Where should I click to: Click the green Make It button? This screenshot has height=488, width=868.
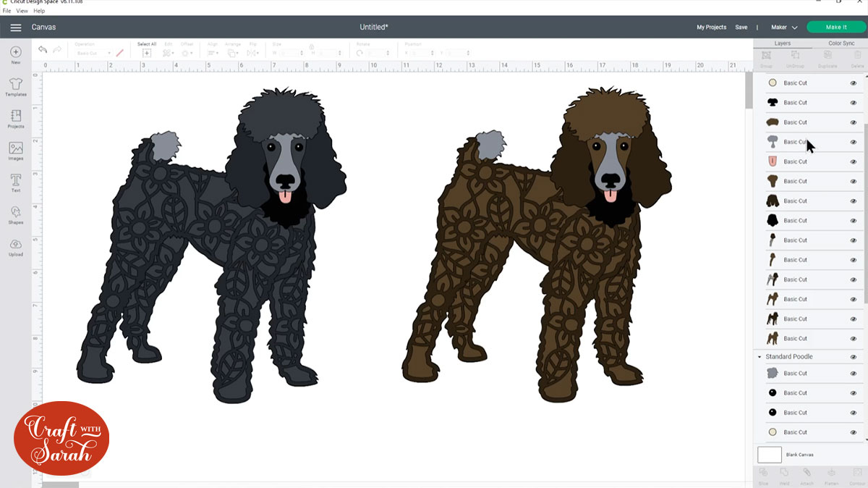tap(835, 28)
